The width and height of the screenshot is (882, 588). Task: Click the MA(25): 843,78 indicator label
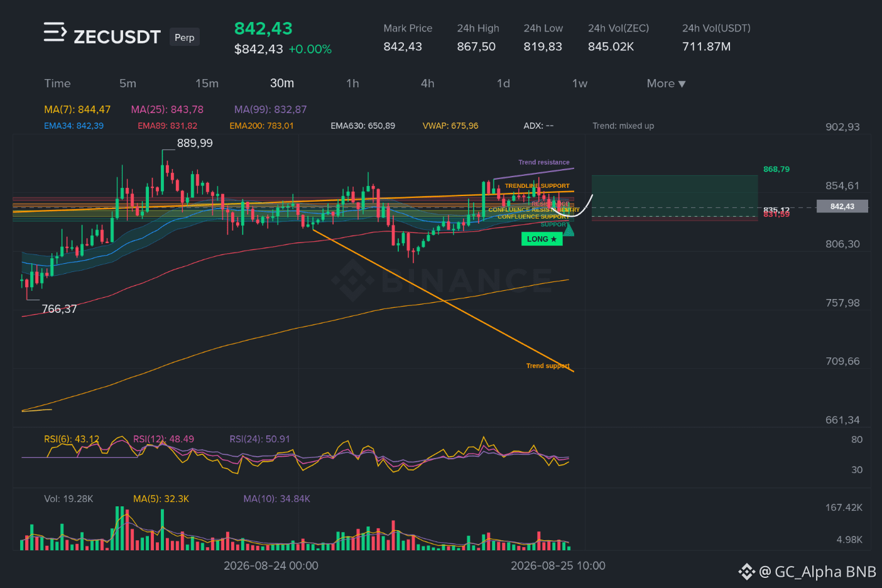(167, 109)
